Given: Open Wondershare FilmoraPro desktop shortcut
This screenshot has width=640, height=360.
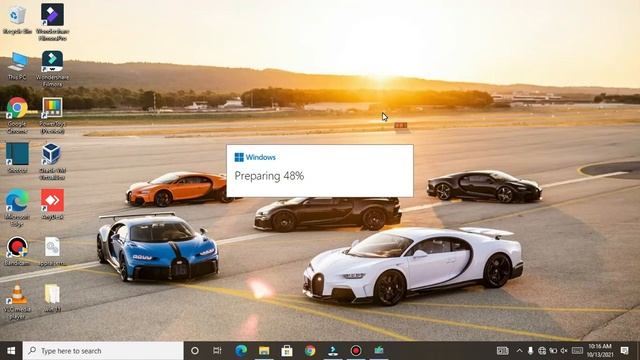Looking at the screenshot, I should [52, 22].
